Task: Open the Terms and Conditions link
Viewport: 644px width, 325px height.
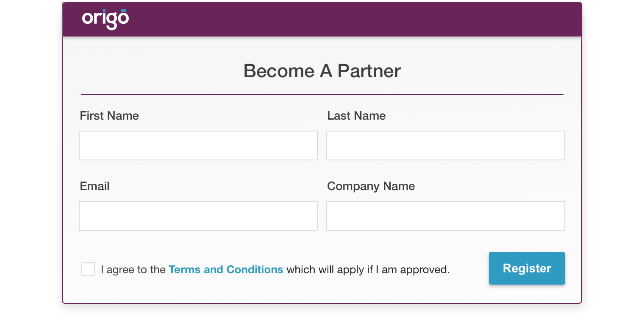Action: tap(226, 269)
